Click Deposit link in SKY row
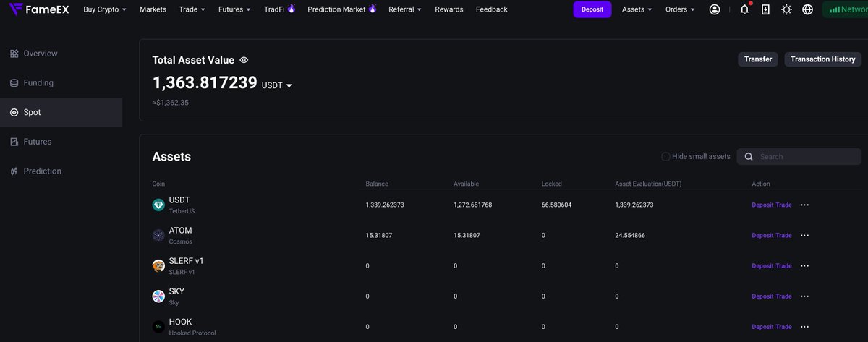Screen dimensions: 868x342 (762, 296)
